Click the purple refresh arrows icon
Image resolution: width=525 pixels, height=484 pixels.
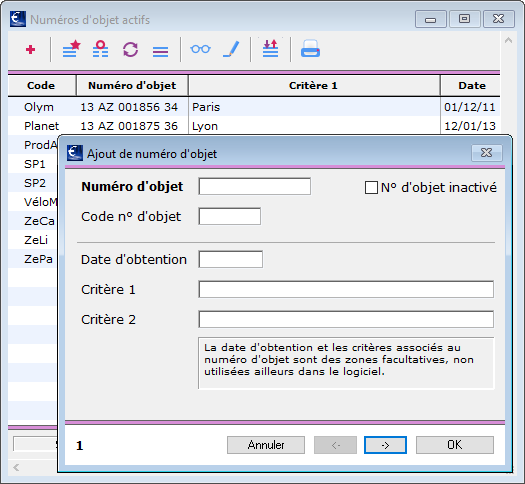point(130,50)
